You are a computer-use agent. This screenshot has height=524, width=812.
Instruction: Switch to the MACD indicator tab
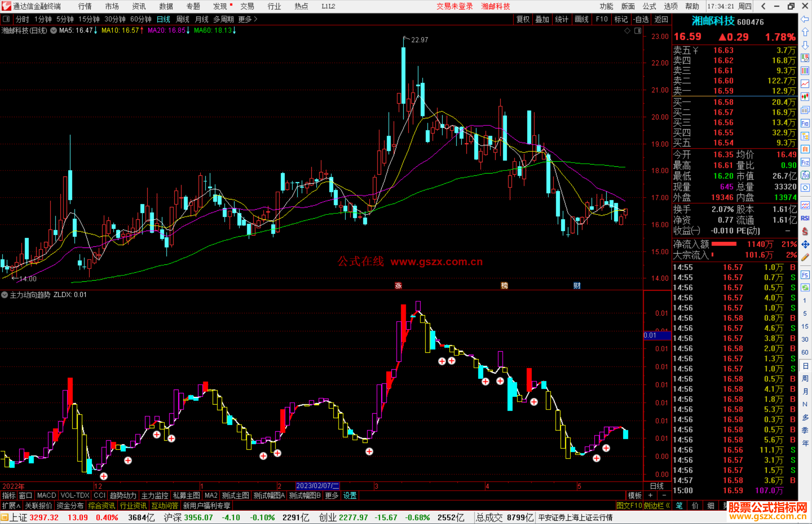coord(46,495)
